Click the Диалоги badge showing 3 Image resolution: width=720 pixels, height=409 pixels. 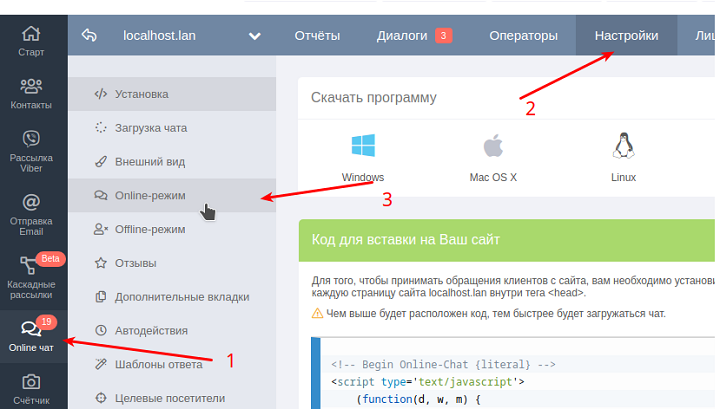443,35
